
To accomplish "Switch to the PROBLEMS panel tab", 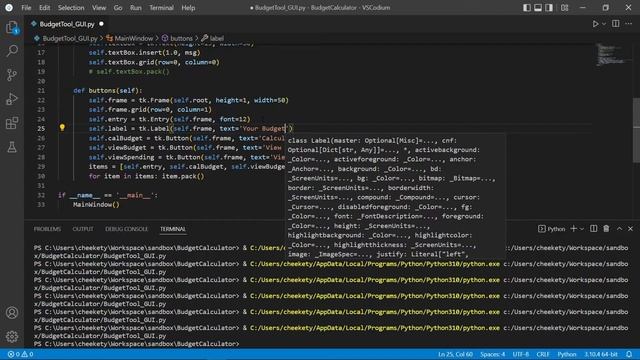I will click(47, 229).
